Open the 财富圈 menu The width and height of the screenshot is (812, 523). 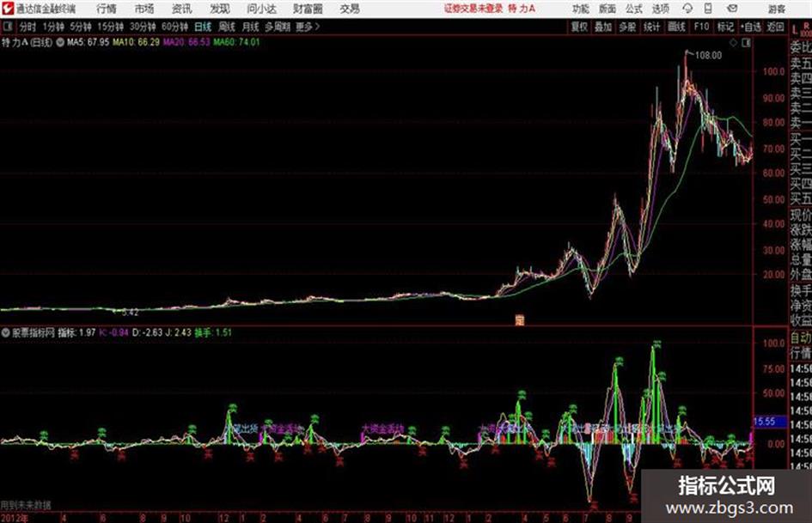click(x=308, y=9)
